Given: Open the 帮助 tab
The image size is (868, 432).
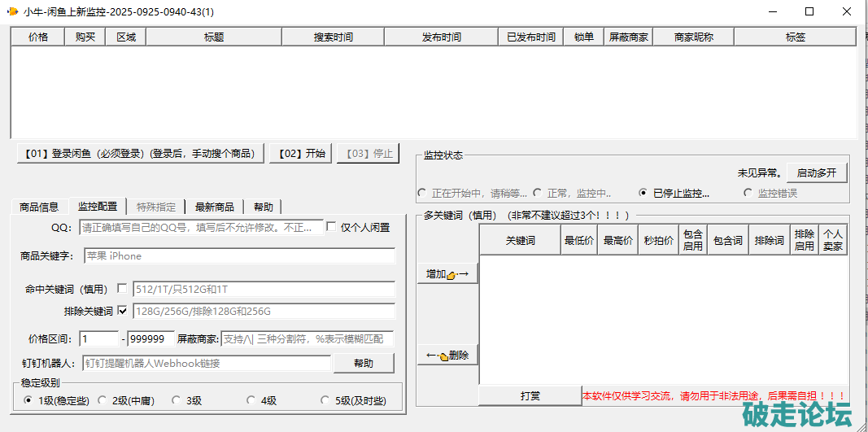Looking at the screenshot, I should click(x=263, y=207).
